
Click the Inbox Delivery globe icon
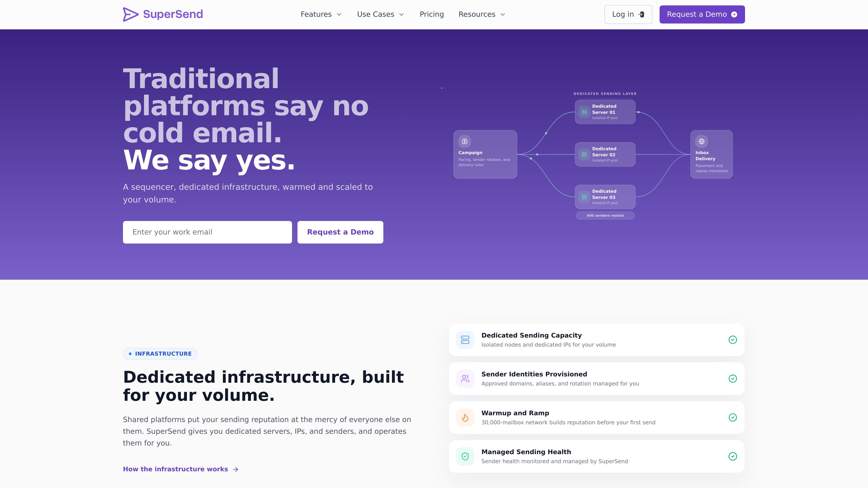(x=702, y=141)
